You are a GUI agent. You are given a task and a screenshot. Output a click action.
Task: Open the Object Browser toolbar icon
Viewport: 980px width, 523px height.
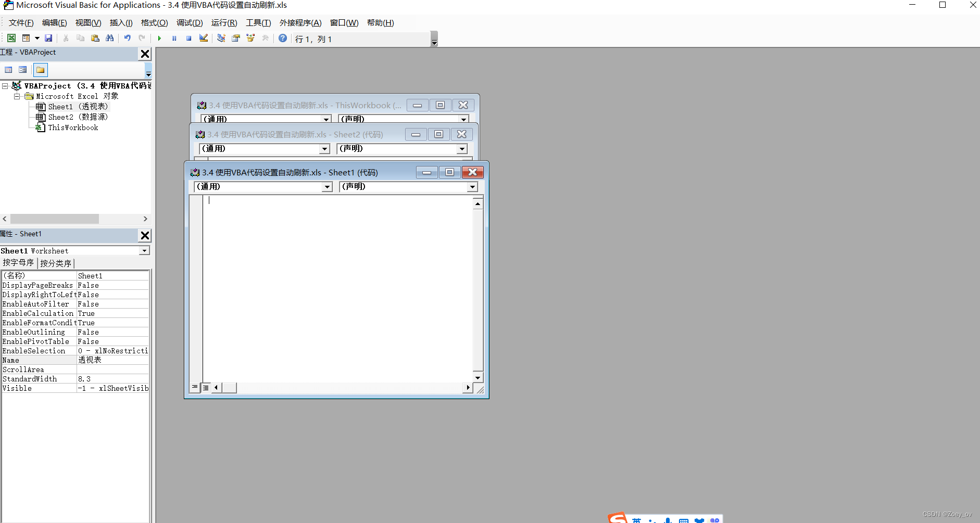coord(250,38)
